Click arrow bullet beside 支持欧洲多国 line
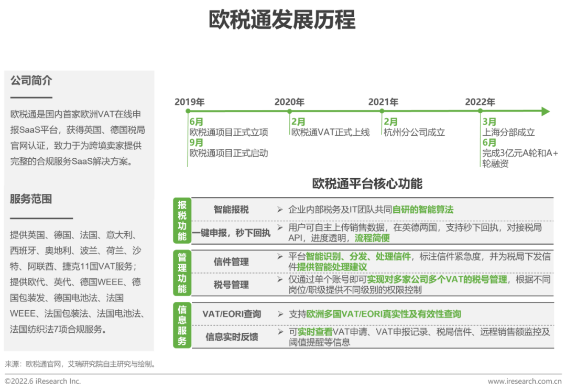This screenshot has width=566, height=392. coord(280,314)
